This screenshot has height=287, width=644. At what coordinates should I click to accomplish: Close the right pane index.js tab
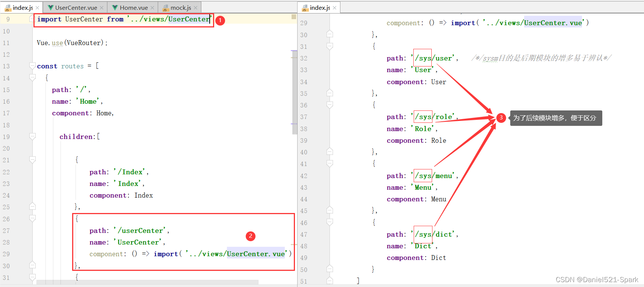pos(334,8)
